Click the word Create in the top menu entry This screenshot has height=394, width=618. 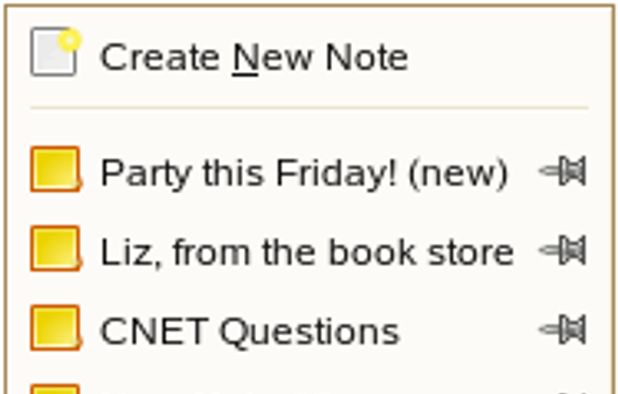[160, 58]
